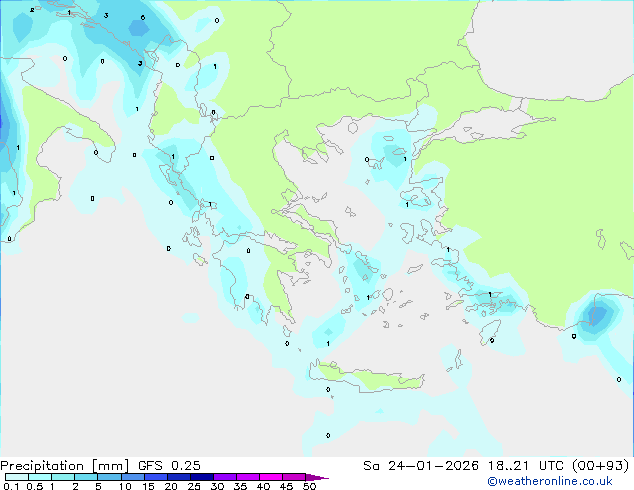Click the 45–50 mm legend swatch

click(294, 477)
